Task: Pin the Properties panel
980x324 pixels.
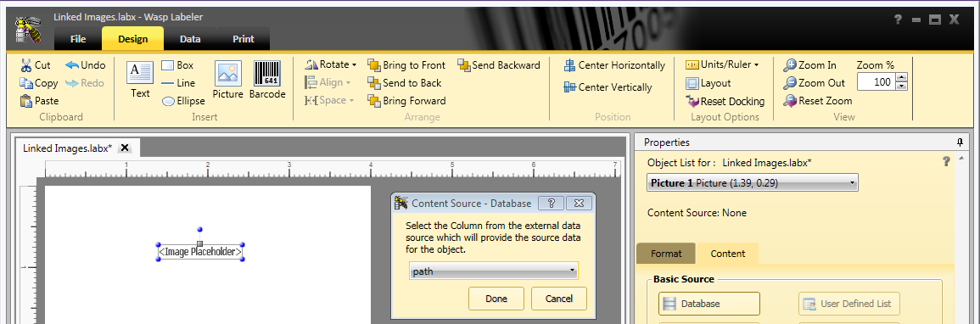Action: (x=960, y=142)
